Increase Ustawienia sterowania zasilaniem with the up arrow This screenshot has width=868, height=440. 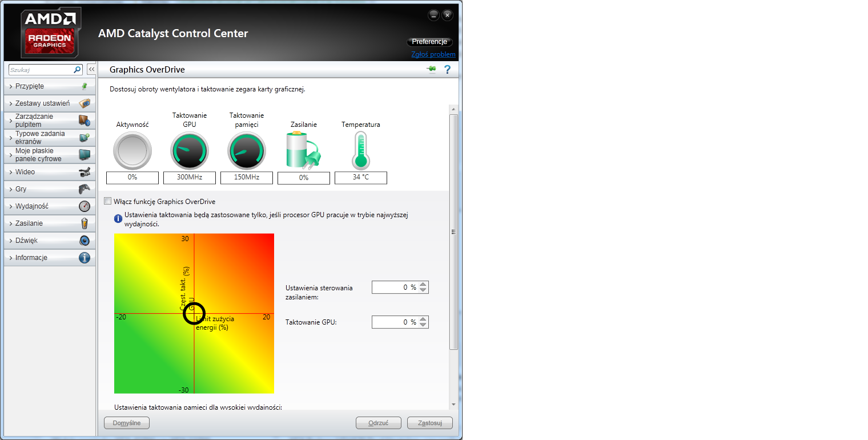pyautogui.click(x=423, y=285)
